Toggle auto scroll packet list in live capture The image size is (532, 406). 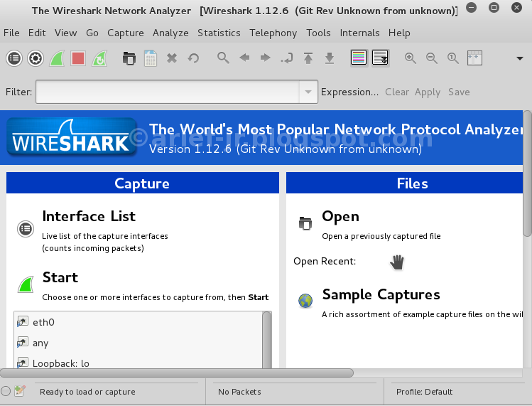coord(380,58)
